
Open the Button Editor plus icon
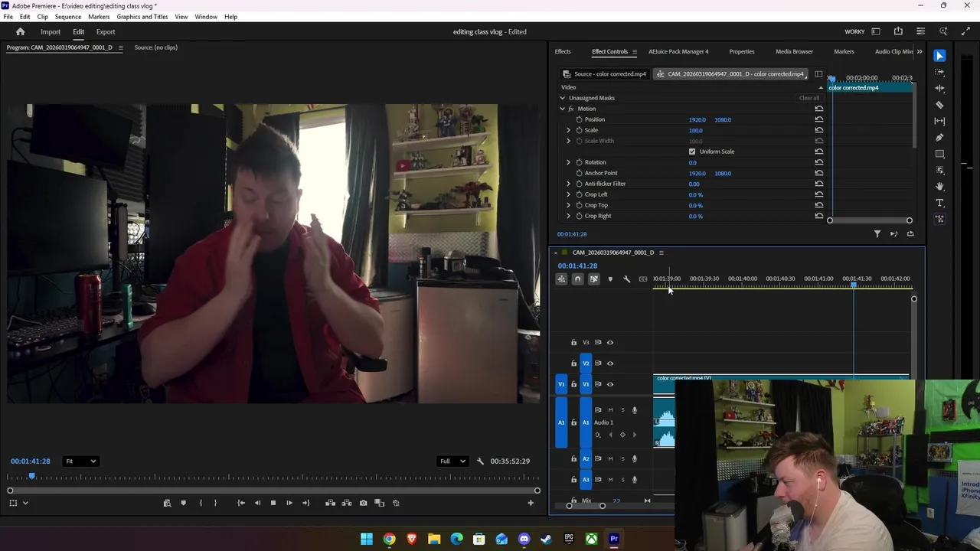(x=531, y=503)
